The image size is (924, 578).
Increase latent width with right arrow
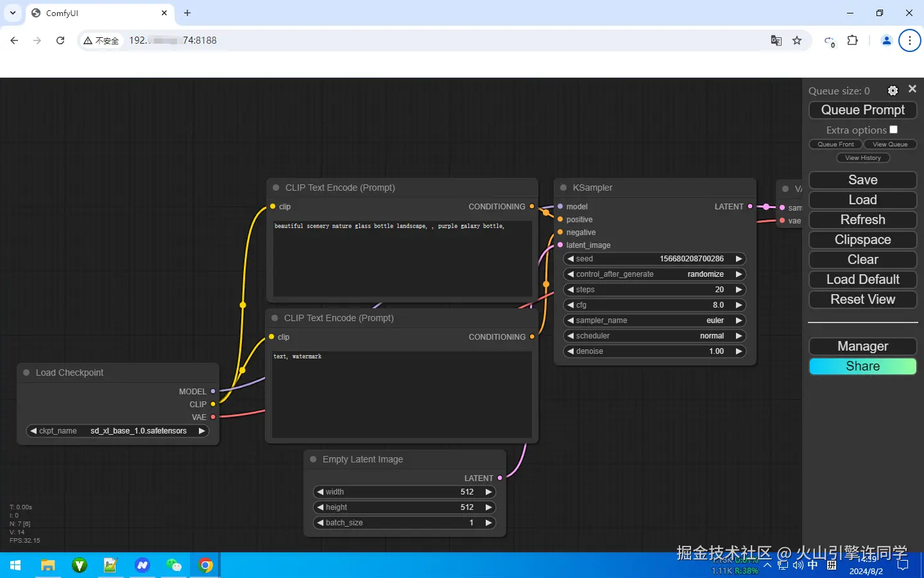488,492
